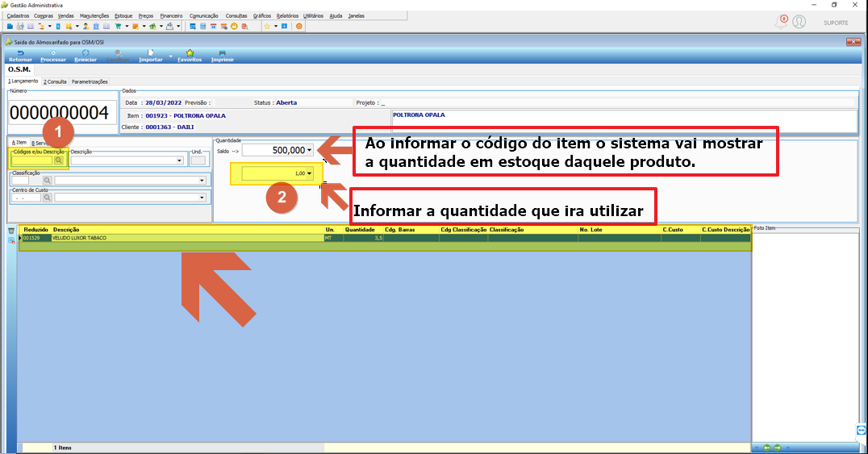Open the Estoque menu
The width and height of the screenshot is (868, 454).
coord(123,15)
